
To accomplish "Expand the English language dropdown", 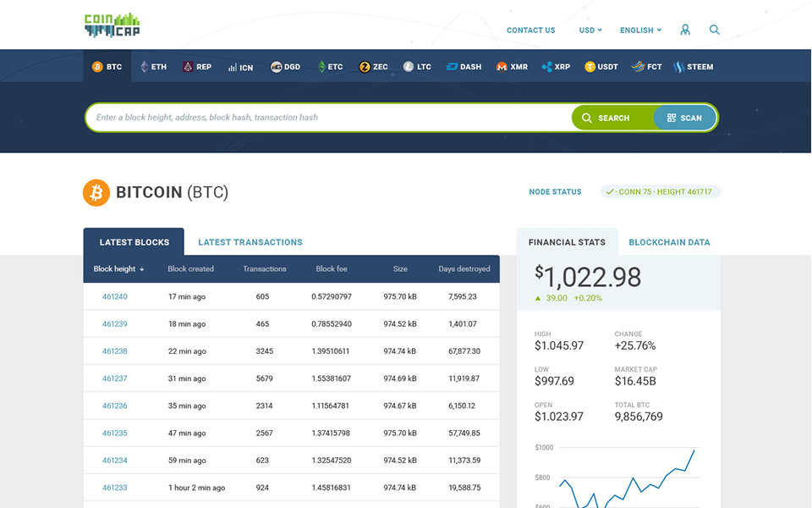I will [x=640, y=30].
